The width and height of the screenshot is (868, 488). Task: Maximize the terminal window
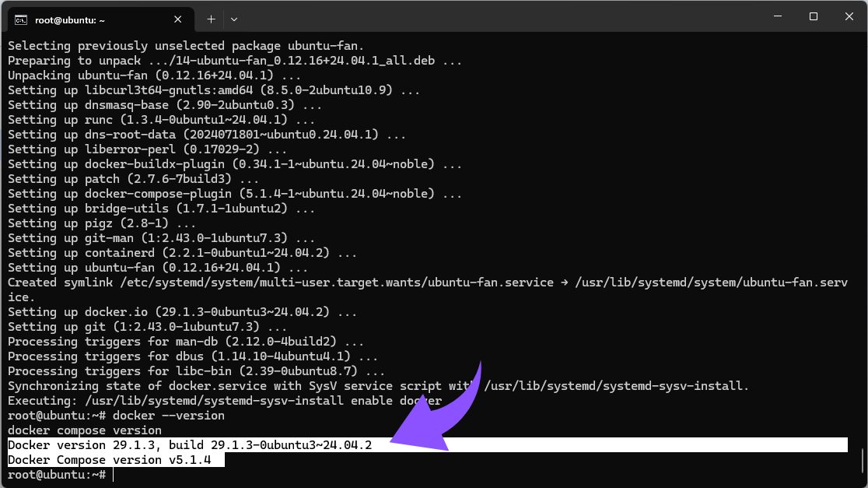(814, 16)
